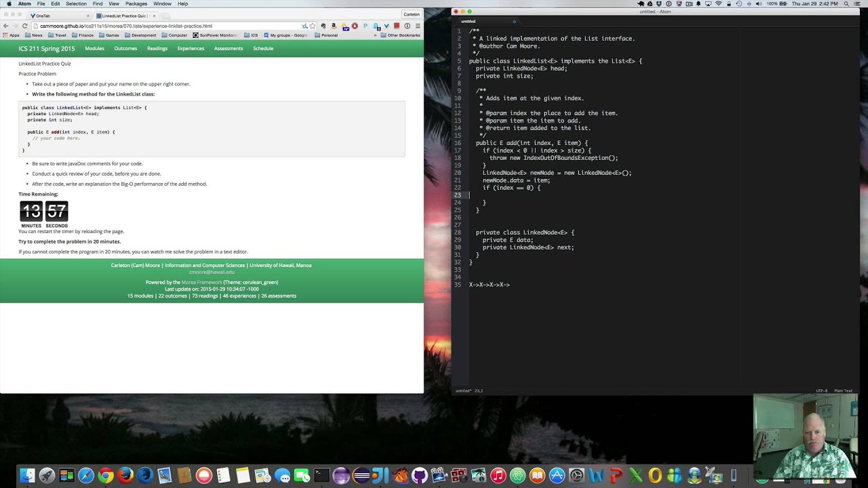Screen dimensions: 868x488
Task: Open the Atom File menu
Action: 41,3
